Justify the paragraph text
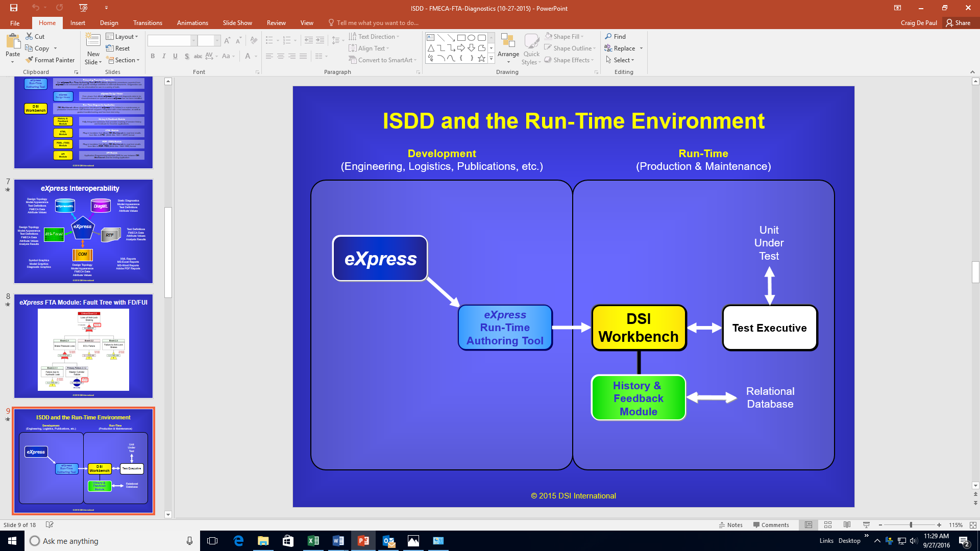980x551 pixels. click(303, 56)
